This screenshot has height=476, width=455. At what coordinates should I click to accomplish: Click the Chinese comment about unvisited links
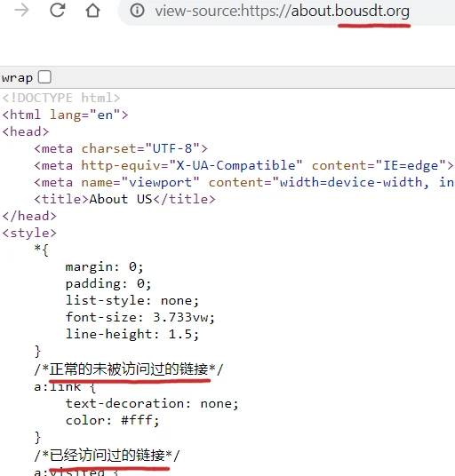[x=129, y=369]
